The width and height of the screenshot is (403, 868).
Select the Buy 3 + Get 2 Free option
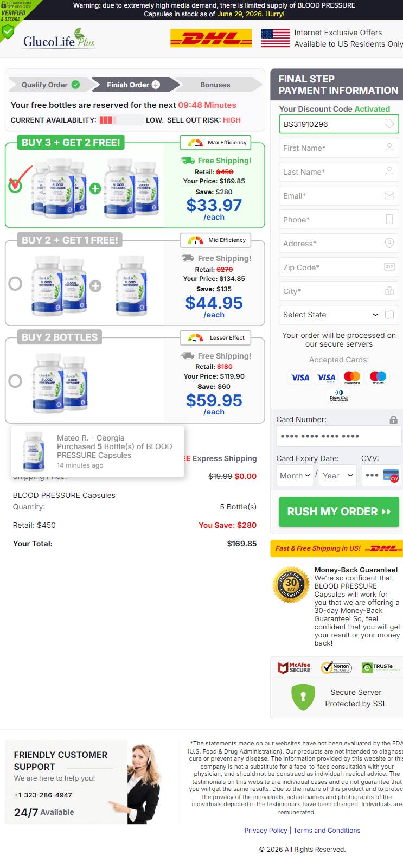click(x=15, y=186)
